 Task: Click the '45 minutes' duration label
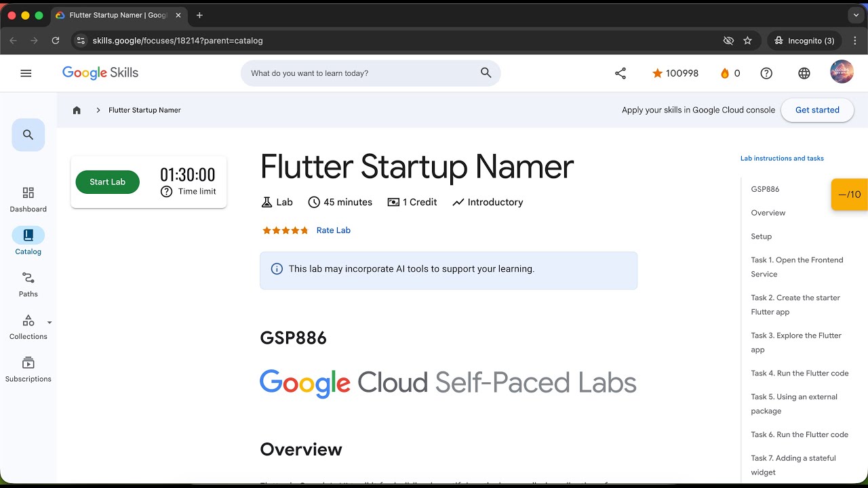pyautogui.click(x=340, y=202)
